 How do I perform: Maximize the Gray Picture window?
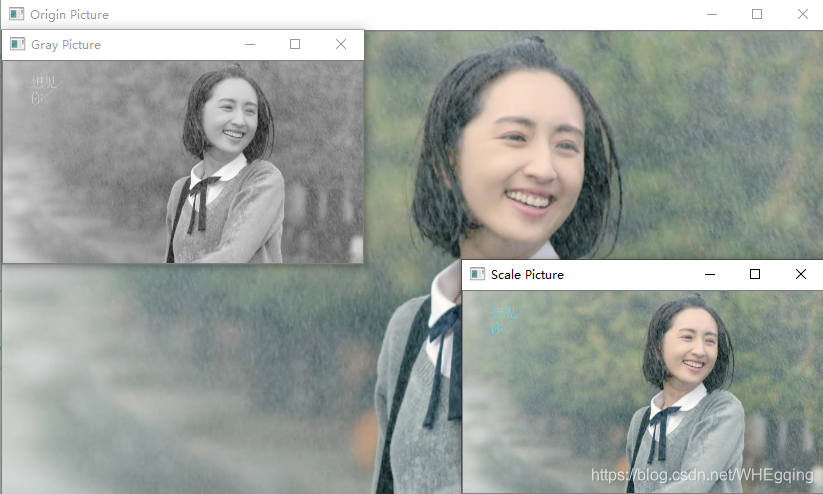295,44
